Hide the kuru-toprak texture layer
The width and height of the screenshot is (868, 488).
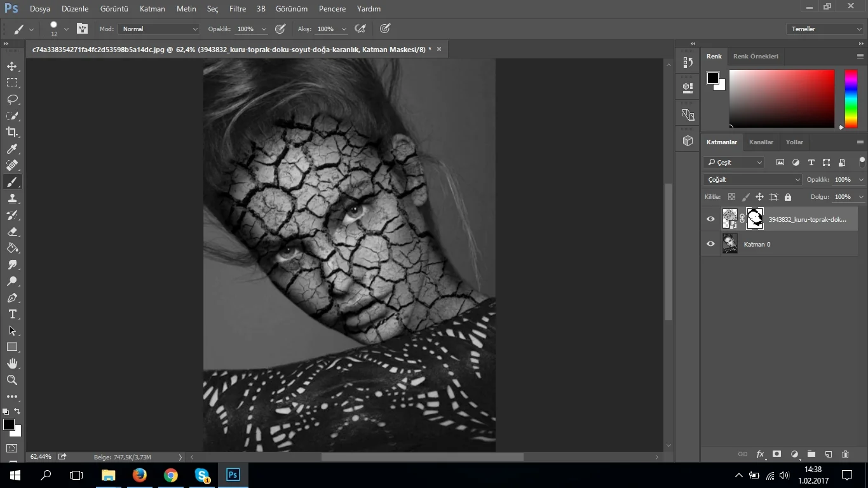[710, 219]
